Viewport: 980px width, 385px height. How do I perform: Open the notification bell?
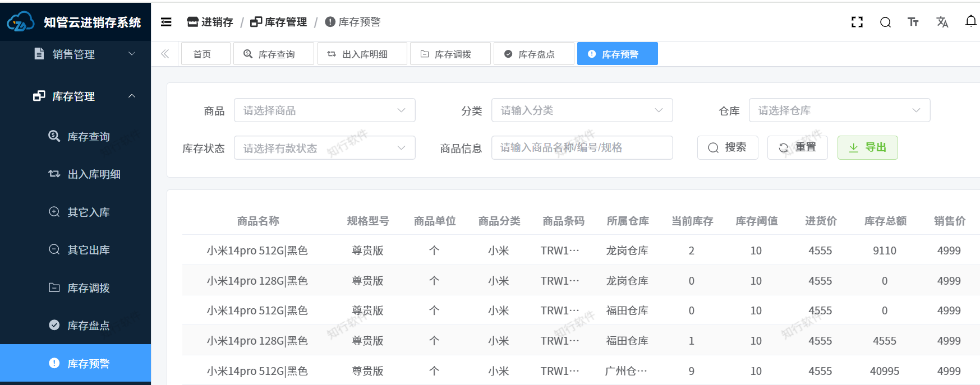970,21
